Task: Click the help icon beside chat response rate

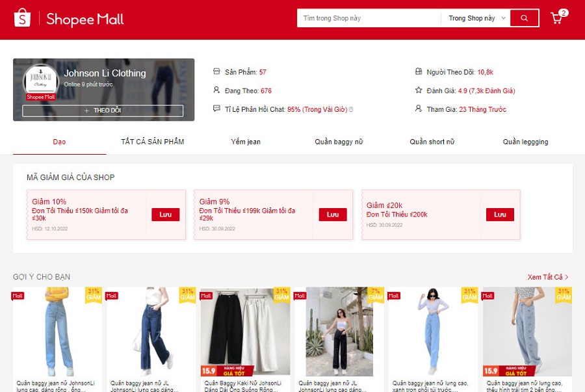Action: (x=351, y=110)
